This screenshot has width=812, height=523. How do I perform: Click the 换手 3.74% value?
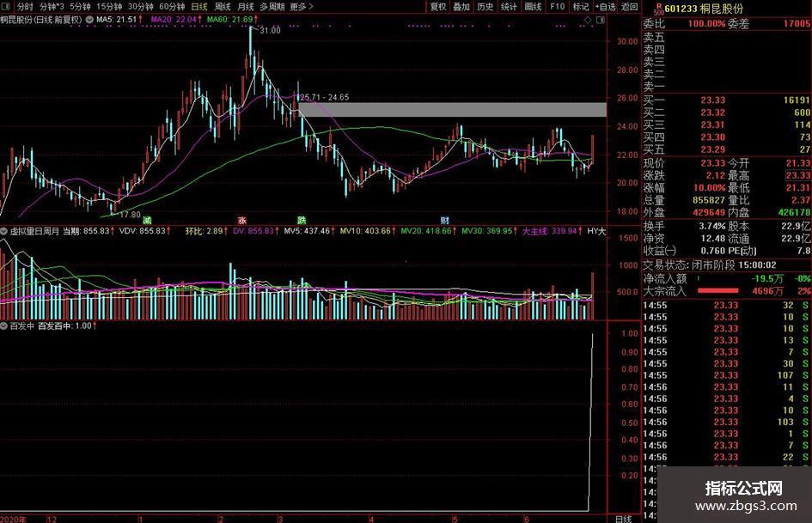712,226
